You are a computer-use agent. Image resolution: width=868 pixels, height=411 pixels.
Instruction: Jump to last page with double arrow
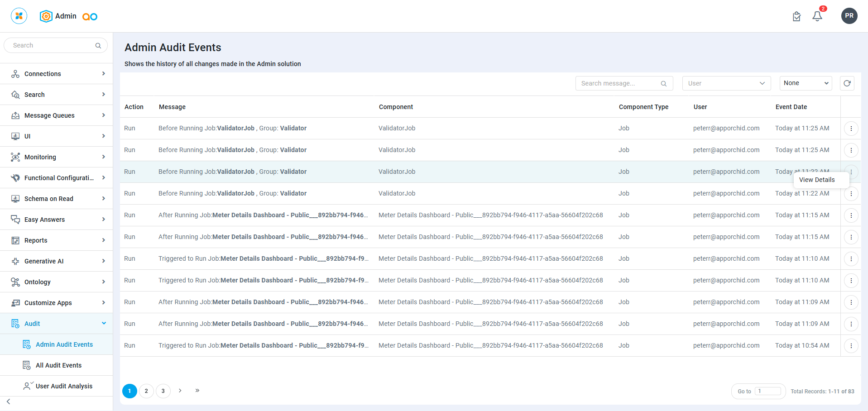197,391
